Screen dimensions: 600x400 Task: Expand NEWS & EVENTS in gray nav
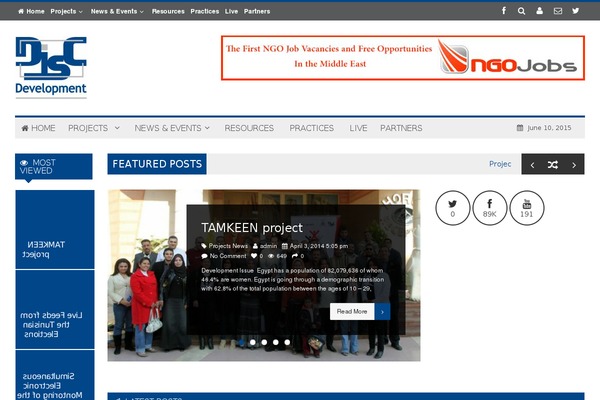(172, 128)
